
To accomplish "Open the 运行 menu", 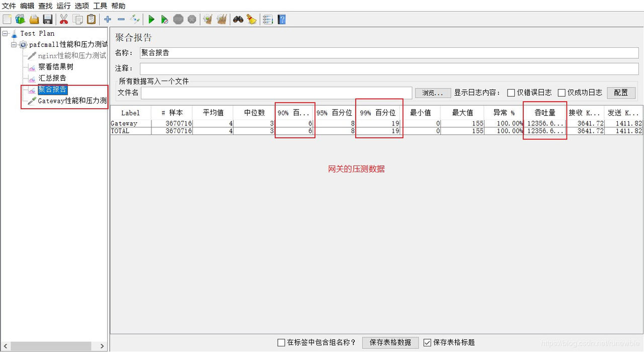I will [63, 6].
